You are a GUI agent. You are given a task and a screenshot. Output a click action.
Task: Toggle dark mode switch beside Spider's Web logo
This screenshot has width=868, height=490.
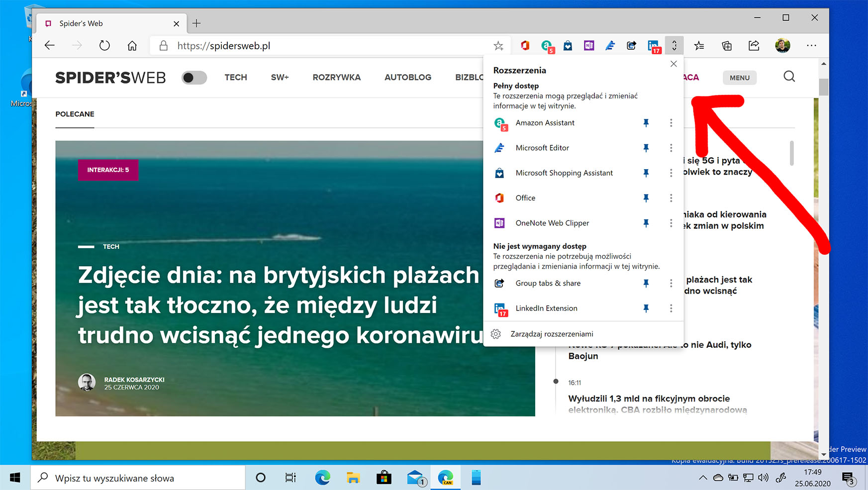[x=194, y=78]
